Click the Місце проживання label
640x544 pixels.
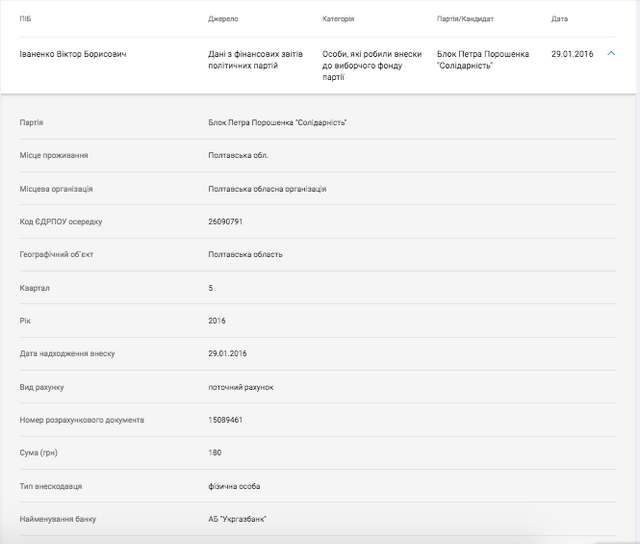click(x=54, y=155)
